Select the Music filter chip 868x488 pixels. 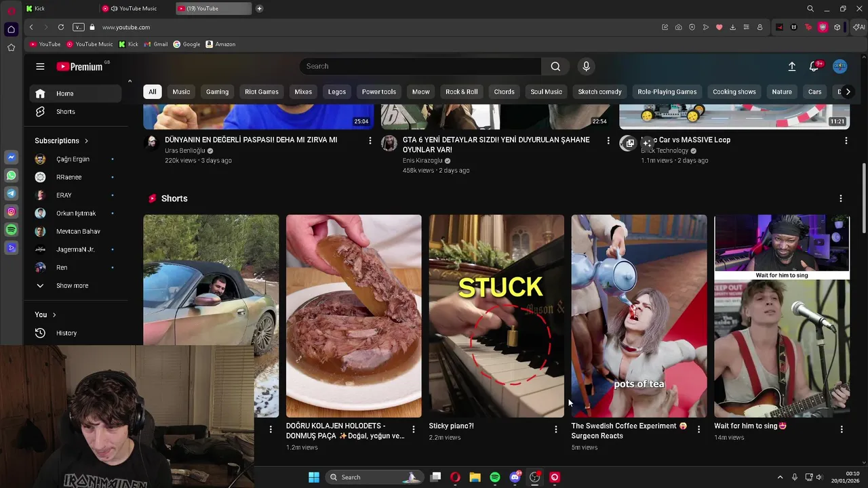click(x=181, y=92)
